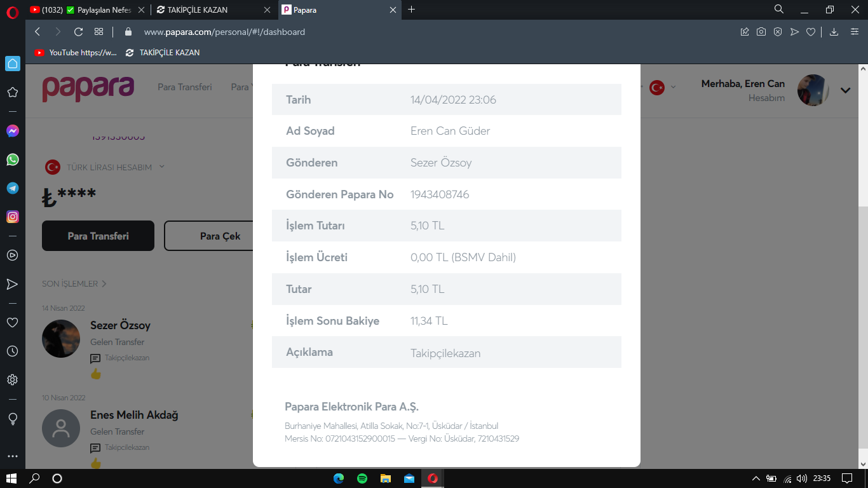This screenshot has width=868, height=488.
Task: Open Windows Start menu
Action: pos(11,478)
